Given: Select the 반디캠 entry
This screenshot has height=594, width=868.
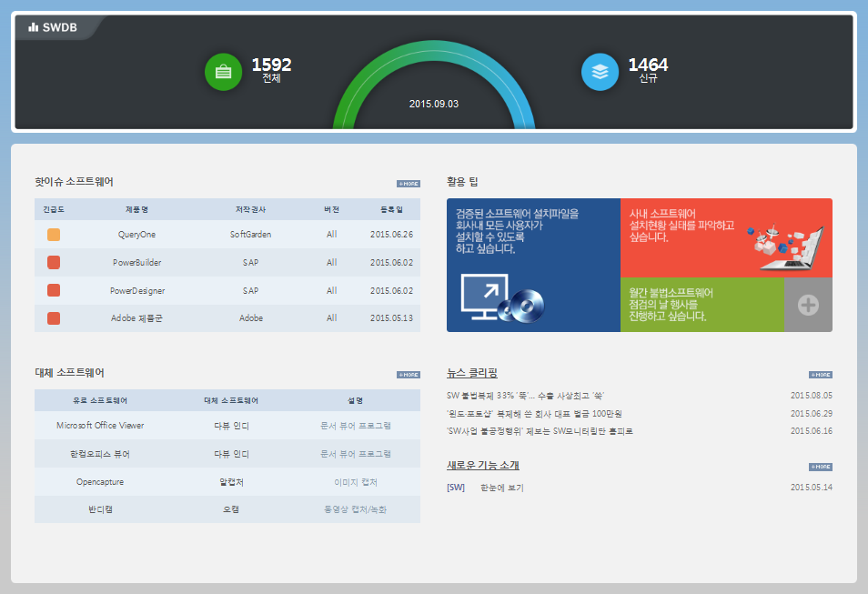Looking at the screenshot, I should (100, 509).
